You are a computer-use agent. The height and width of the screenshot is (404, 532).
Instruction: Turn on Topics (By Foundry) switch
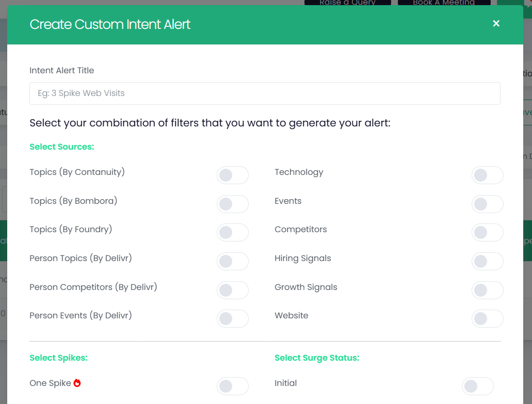(232, 233)
